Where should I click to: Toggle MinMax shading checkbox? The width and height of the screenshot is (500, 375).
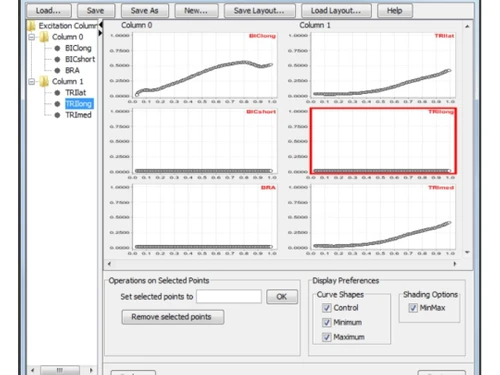pyautogui.click(x=413, y=308)
